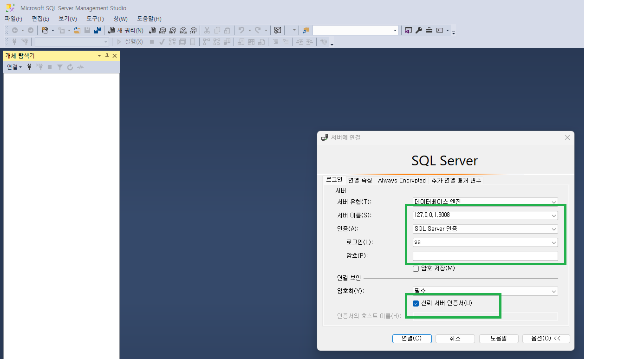The image size is (644, 359).
Task: Close the 개체 탐색기 panel
Action: [115, 56]
